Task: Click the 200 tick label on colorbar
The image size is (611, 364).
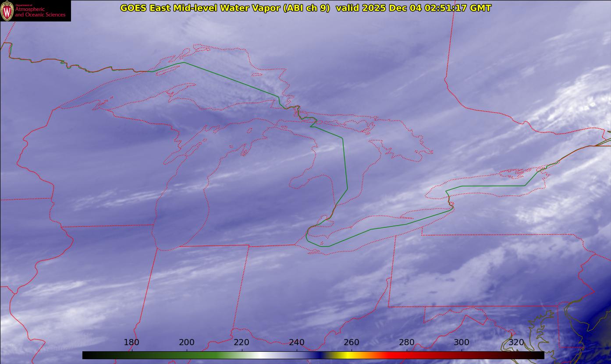Action: pos(187,343)
